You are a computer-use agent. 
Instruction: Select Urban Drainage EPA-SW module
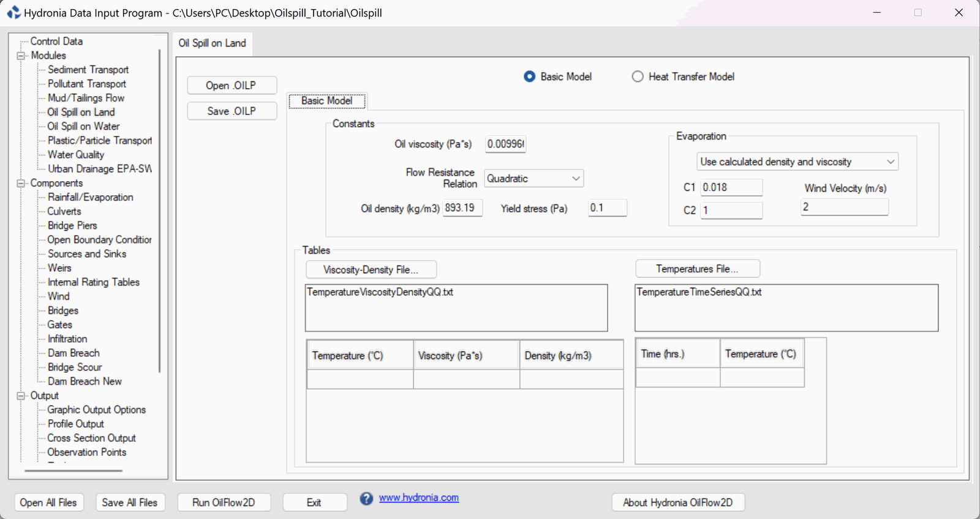(100, 169)
